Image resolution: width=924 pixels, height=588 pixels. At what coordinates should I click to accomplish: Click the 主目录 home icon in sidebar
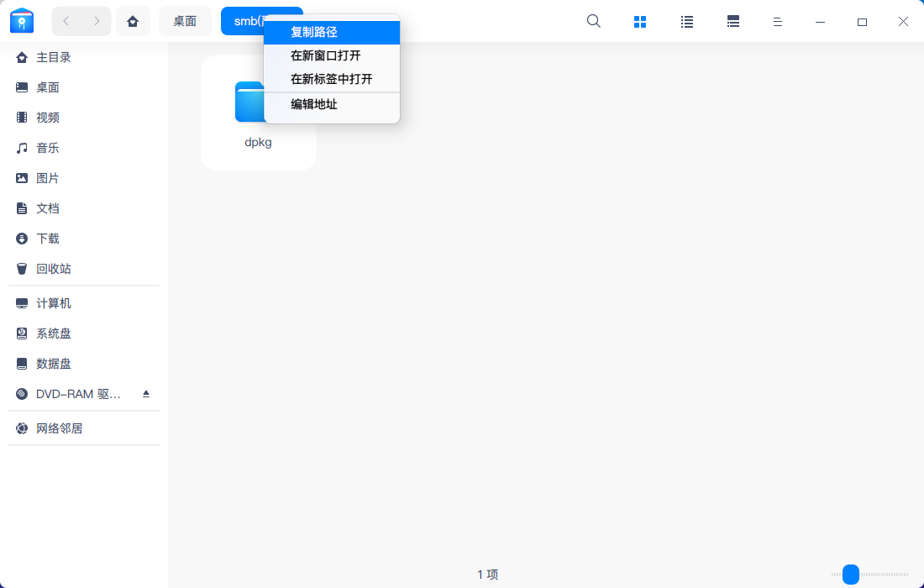click(22, 57)
